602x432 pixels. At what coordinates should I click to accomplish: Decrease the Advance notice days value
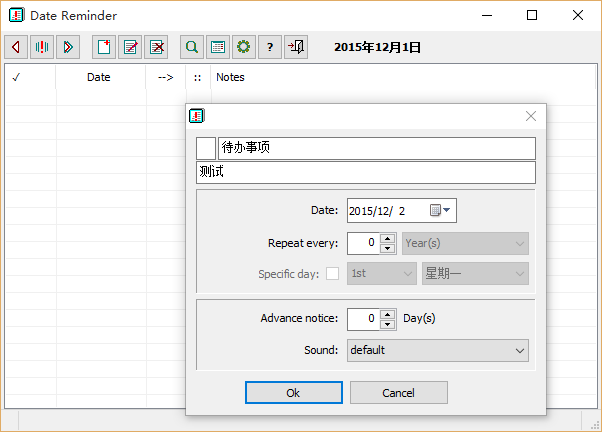[388, 325]
